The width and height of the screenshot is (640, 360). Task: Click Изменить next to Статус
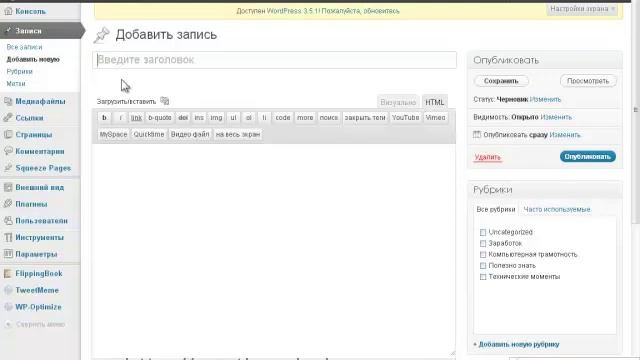[545, 99]
